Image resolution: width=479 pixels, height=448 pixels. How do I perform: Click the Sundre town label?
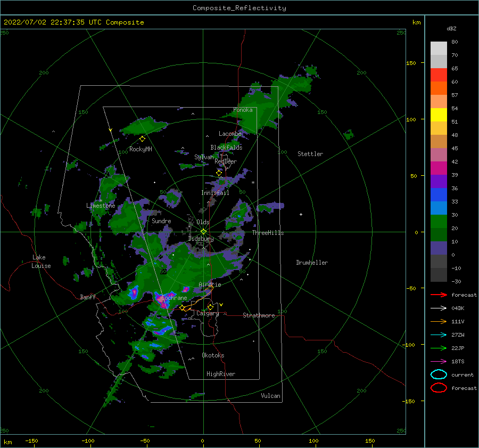(x=161, y=221)
